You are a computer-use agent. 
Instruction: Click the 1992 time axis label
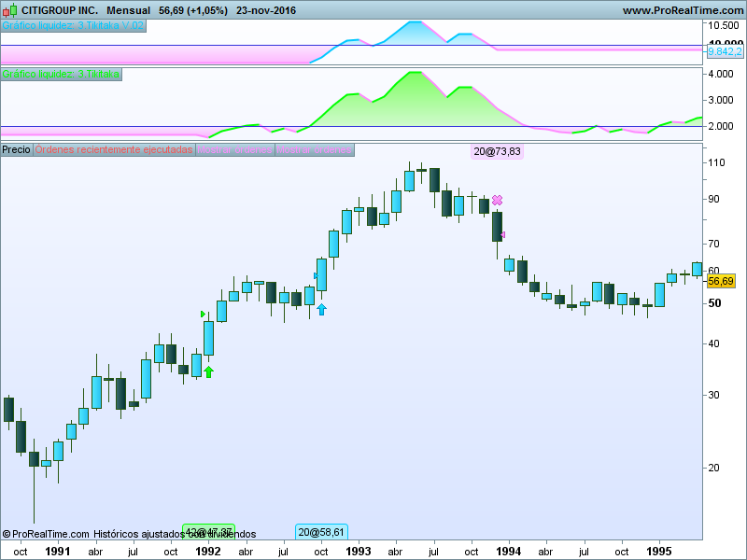(208, 552)
